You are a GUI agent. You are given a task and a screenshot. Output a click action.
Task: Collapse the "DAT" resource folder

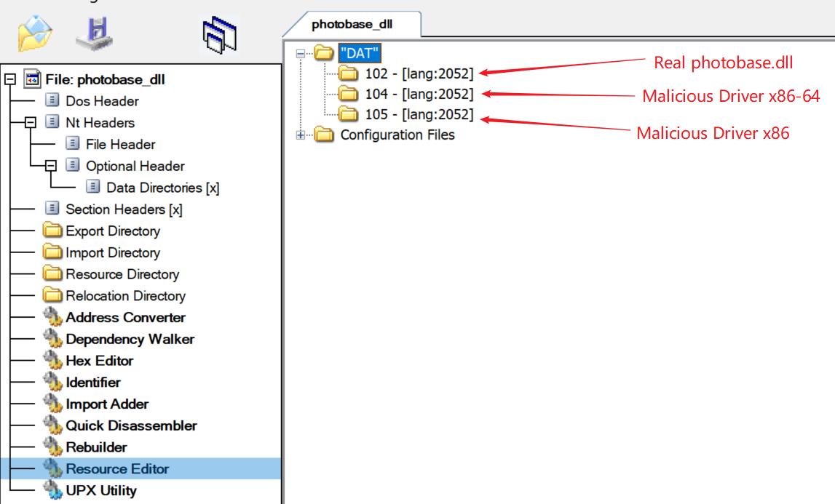tap(301, 53)
